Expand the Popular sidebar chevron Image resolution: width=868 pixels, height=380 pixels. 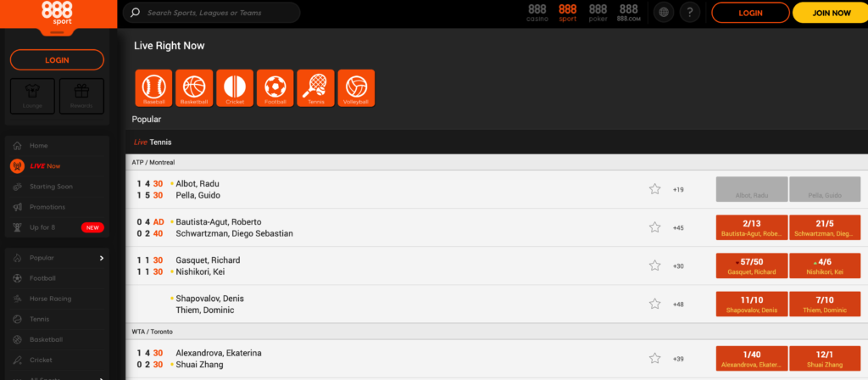(102, 258)
